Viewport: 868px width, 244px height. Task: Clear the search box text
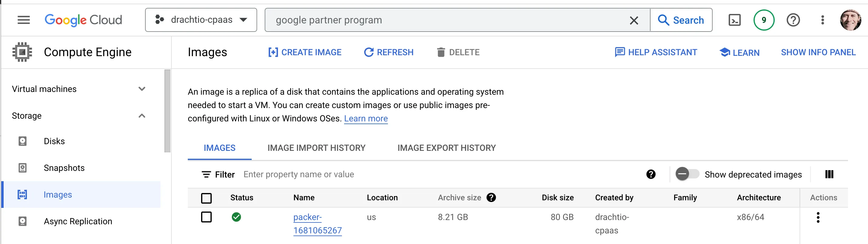[634, 20]
